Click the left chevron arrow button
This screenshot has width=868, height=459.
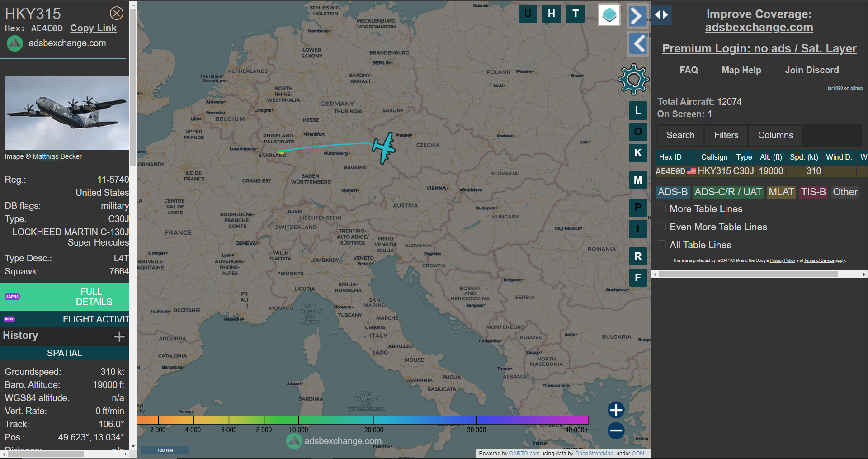(637, 44)
